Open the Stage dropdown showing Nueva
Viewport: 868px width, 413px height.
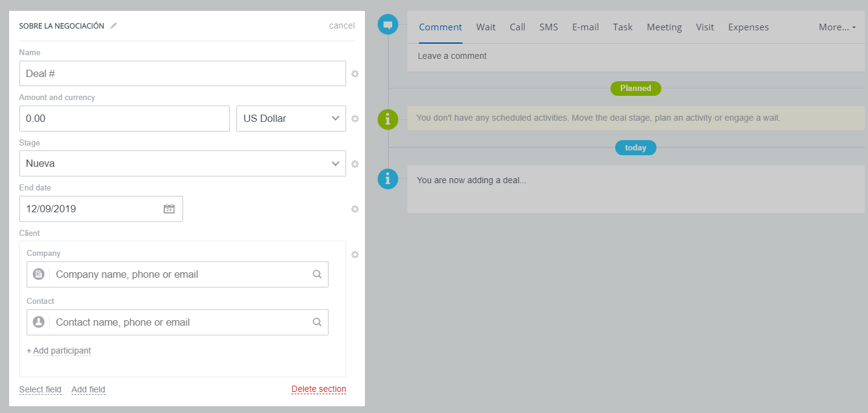click(x=182, y=164)
